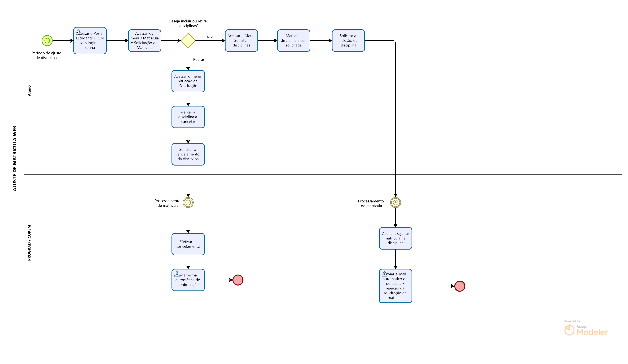Screen dimensions: 628x364
Task: Click the Marcar a disciplina a ser solicitada task
Action: (293, 41)
